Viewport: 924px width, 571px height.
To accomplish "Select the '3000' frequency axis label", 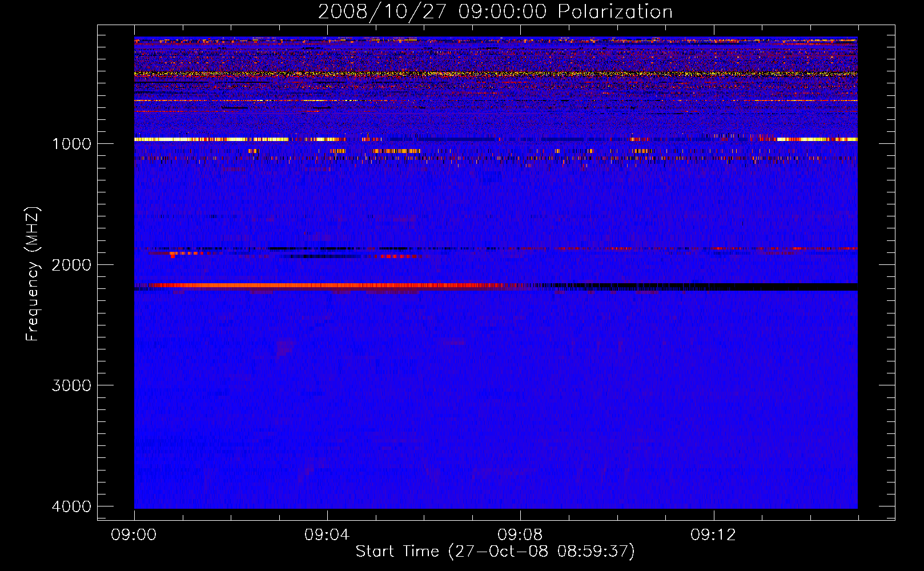I will (x=72, y=385).
